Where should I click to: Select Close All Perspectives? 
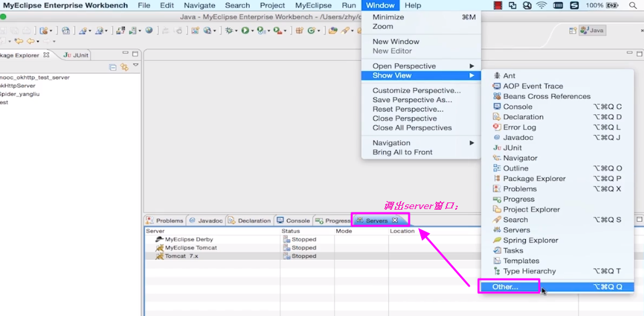point(420,128)
